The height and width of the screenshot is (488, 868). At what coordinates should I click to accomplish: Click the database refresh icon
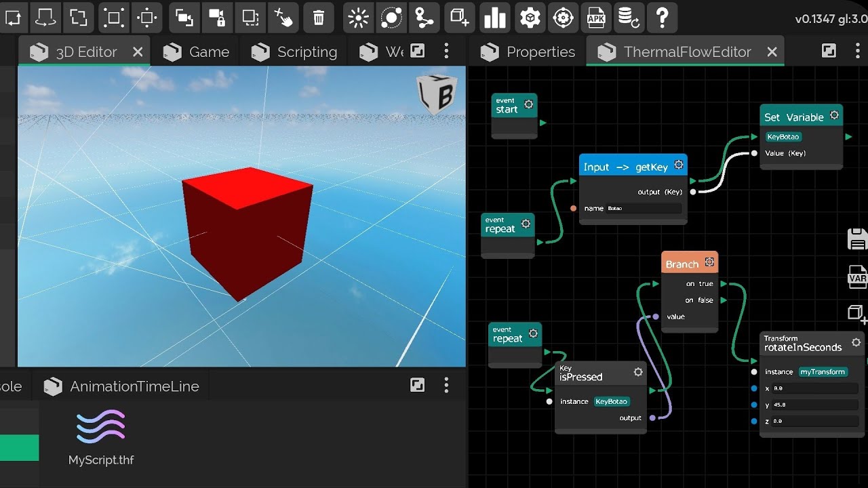pos(629,18)
